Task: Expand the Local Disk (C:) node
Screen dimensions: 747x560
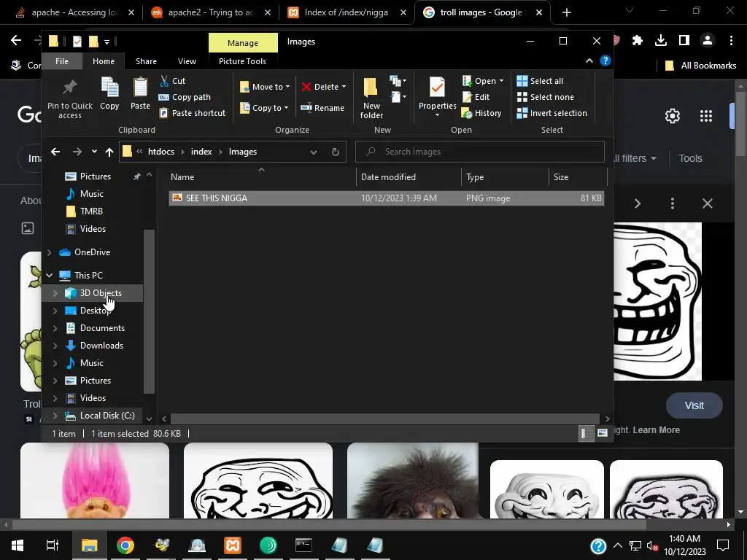Action: (x=55, y=416)
